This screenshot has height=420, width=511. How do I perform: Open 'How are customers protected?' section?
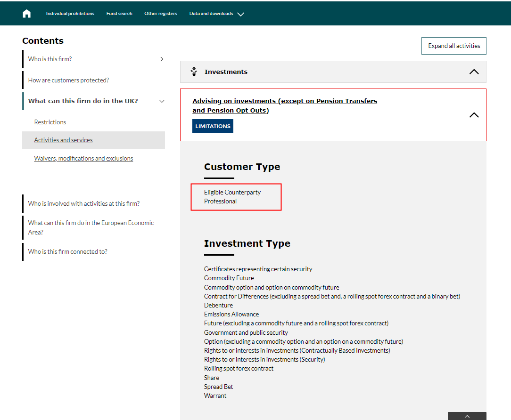point(68,81)
